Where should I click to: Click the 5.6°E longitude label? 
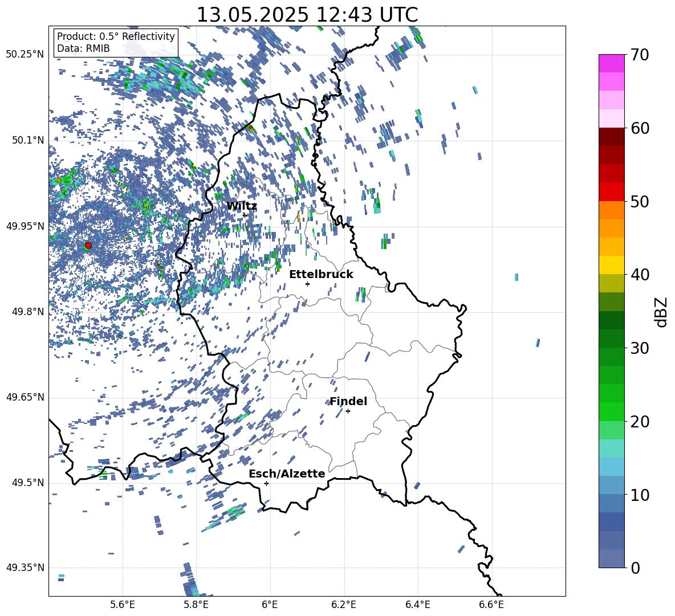click(x=123, y=605)
